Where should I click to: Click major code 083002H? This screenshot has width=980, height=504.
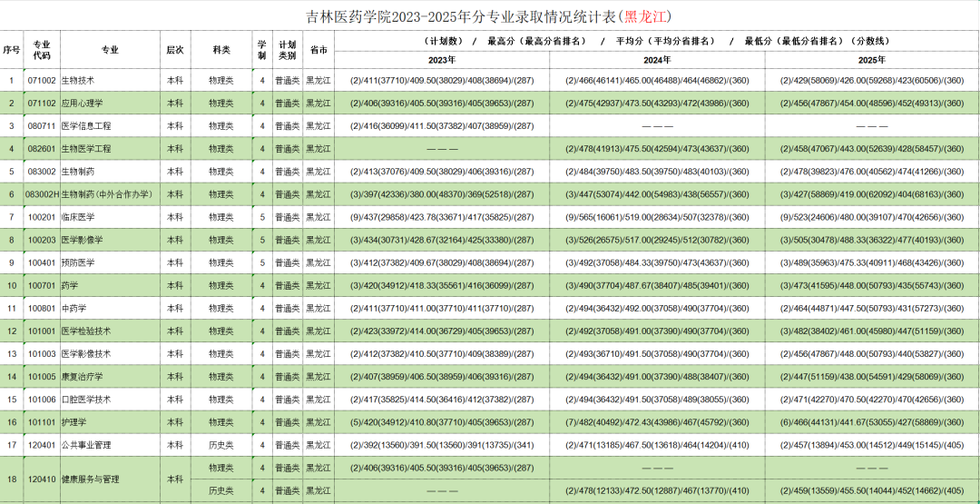coord(42,194)
